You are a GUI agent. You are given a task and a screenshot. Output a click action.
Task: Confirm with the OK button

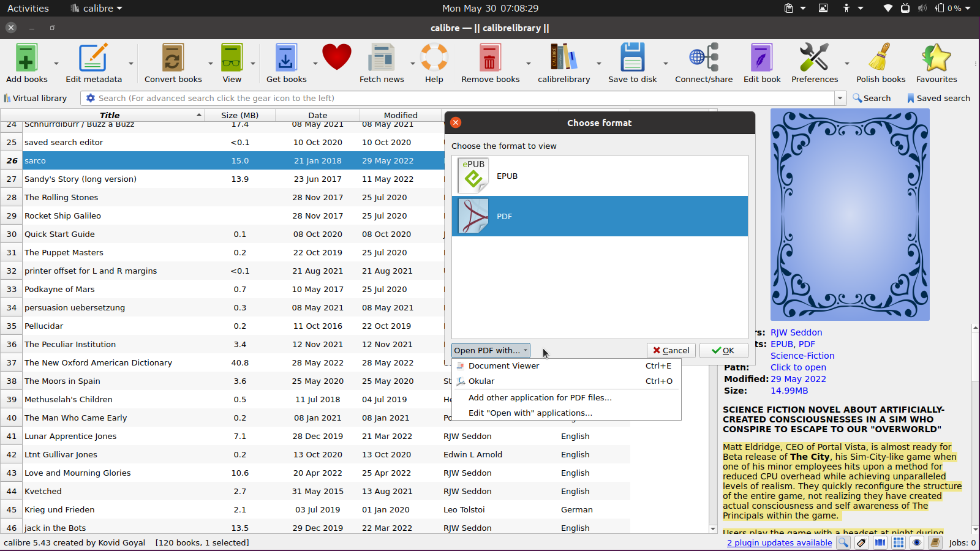[x=723, y=350]
